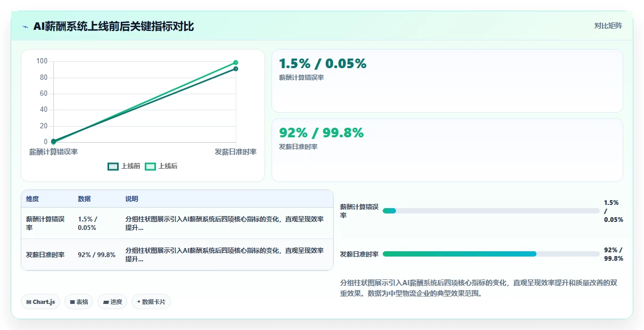644x330 pixels.
Task: Click the 薪酬计算错误率 progress bar
Action: click(x=491, y=211)
